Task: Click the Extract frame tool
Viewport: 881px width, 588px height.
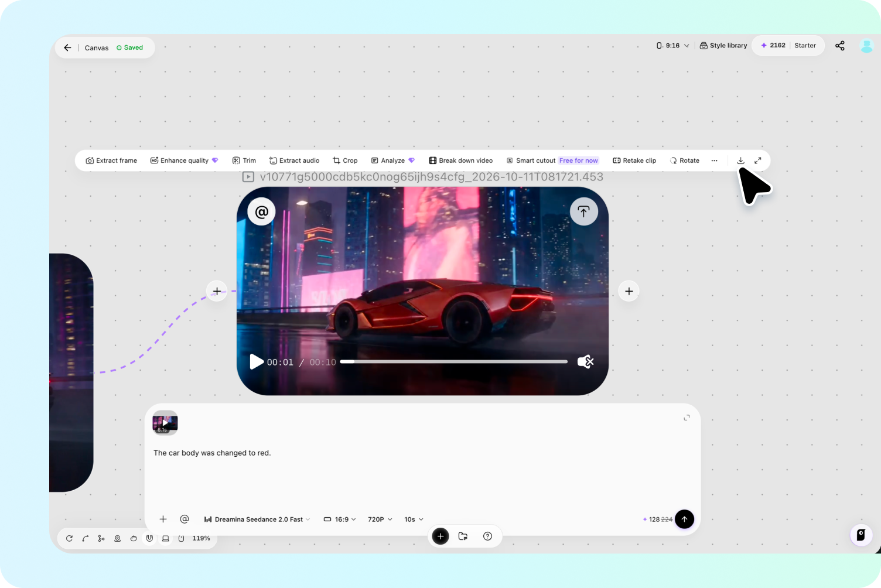Action: coord(111,160)
